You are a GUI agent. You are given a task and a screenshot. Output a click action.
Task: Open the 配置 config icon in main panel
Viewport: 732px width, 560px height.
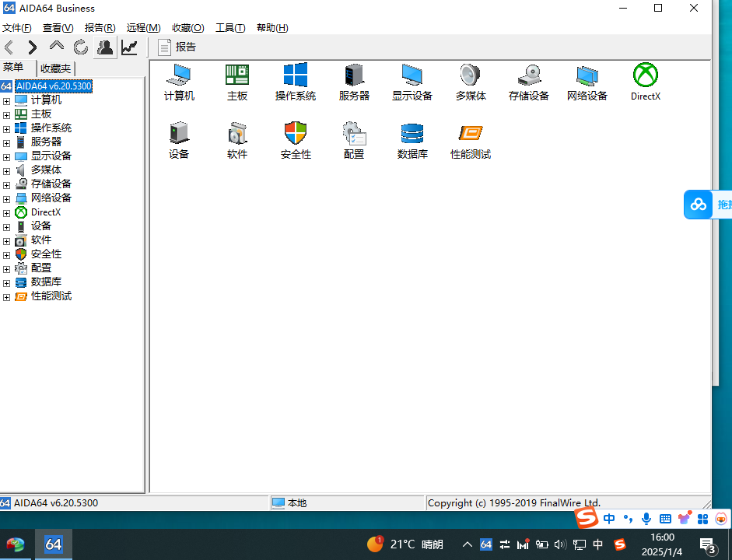tap(354, 141)
